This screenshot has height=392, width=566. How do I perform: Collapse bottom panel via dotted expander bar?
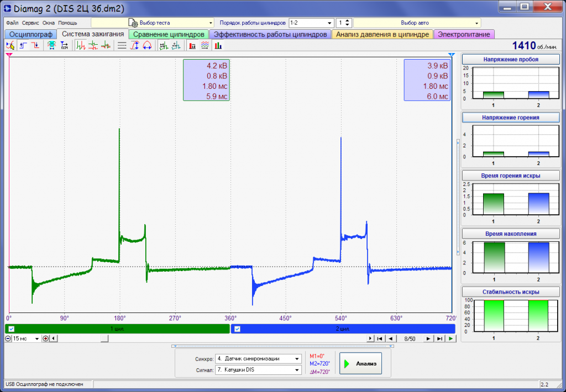pyautogui.click(x=282, y=346)
